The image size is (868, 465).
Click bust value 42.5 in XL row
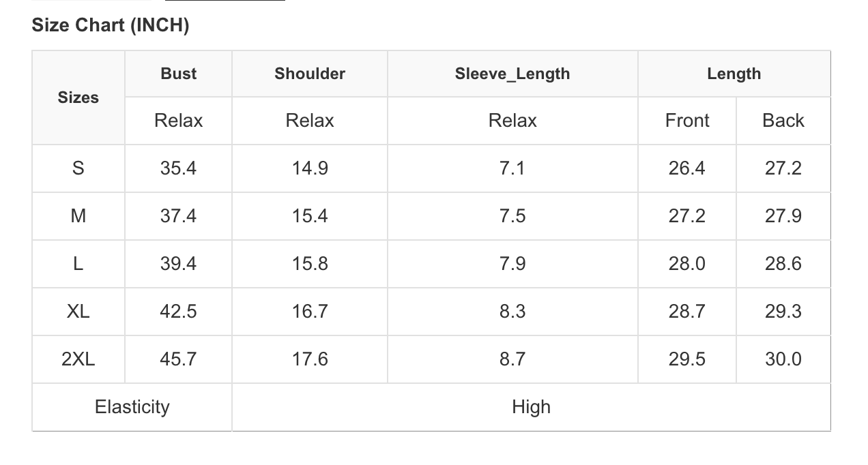point(179,312)
